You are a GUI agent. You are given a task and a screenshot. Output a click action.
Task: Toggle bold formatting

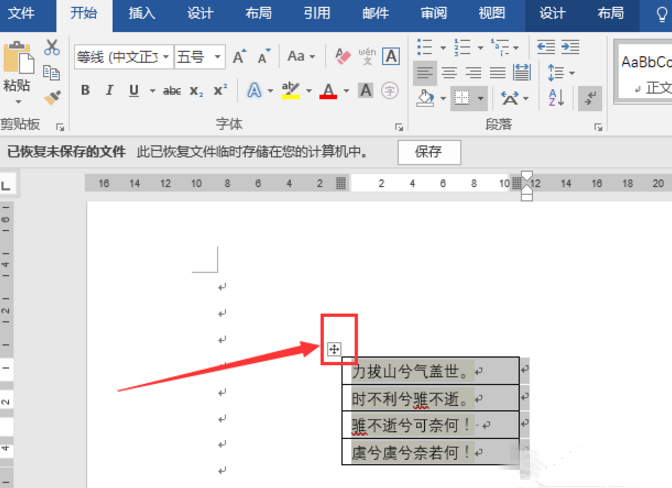(x=85, y=90)
